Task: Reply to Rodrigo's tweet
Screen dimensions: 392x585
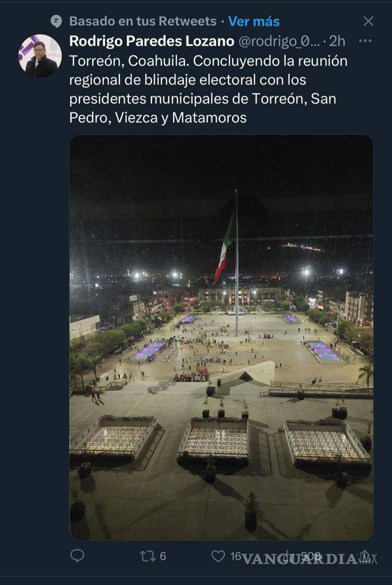Action: (79, 554)
